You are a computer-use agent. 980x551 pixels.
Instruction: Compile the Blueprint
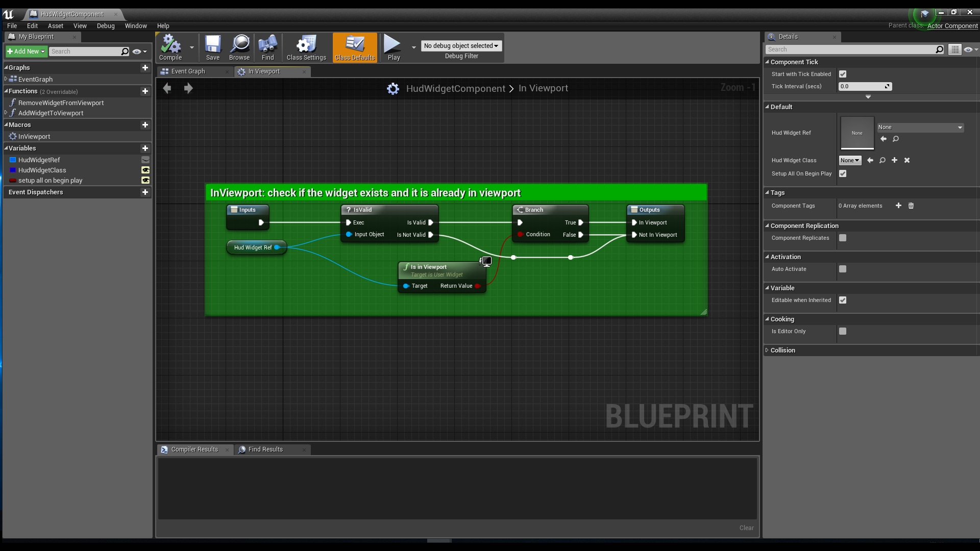[169, 47]
